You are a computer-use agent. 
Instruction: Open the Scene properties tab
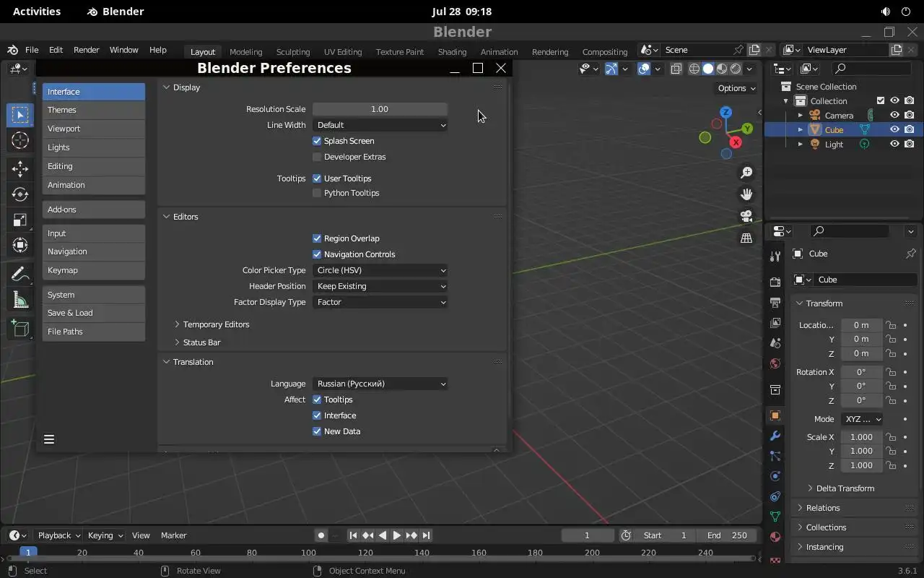775,342
